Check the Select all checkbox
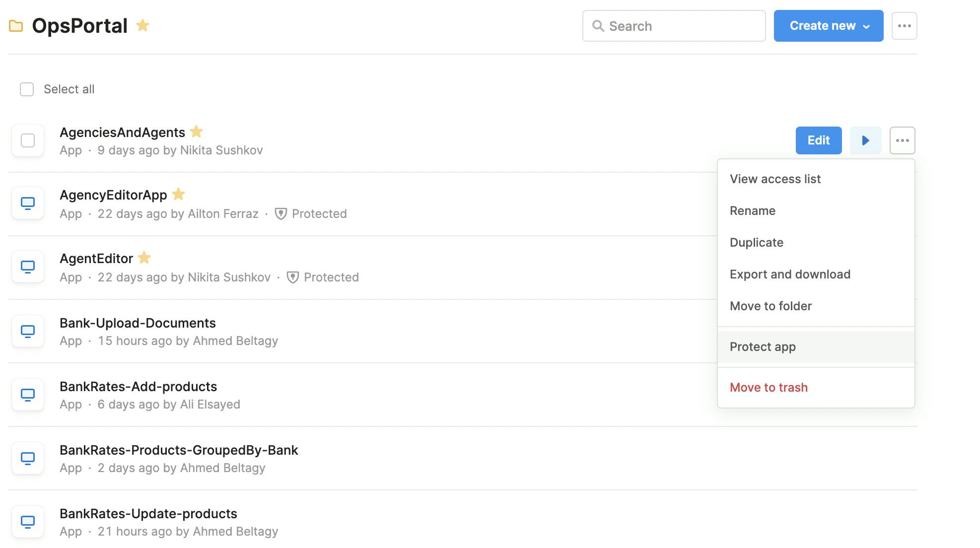 pyautogui.click(x=27, y=89)
